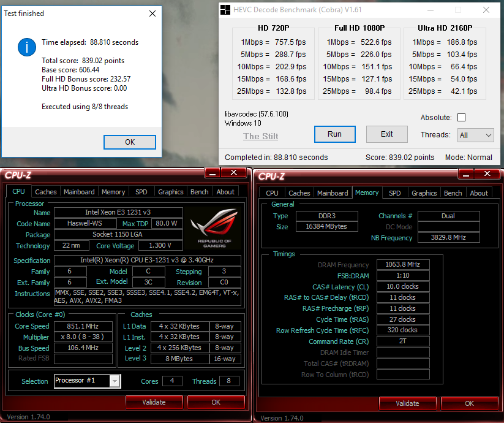The image size is (504, 423).
Task: Open The Stilt link
Action: coord(261,136)
